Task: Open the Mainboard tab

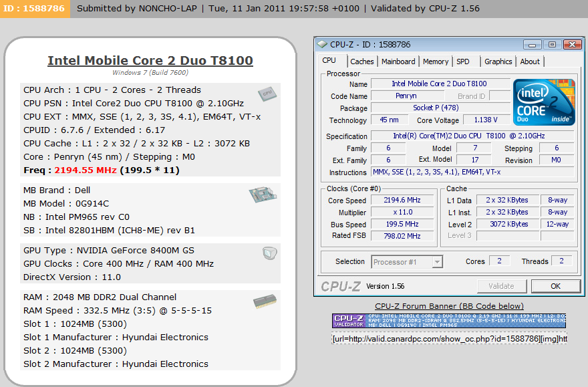Action: point(398,61)
